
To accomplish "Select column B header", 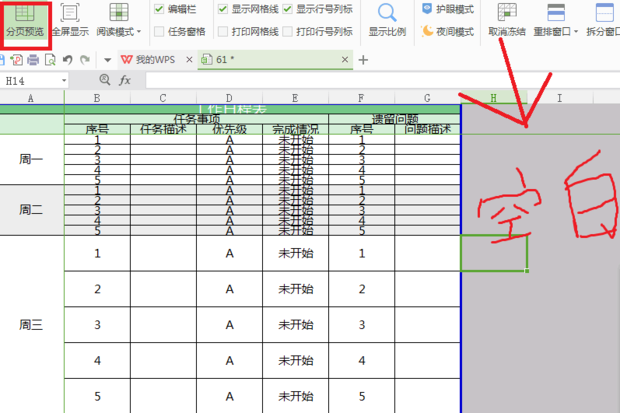I will pos(97,98).
